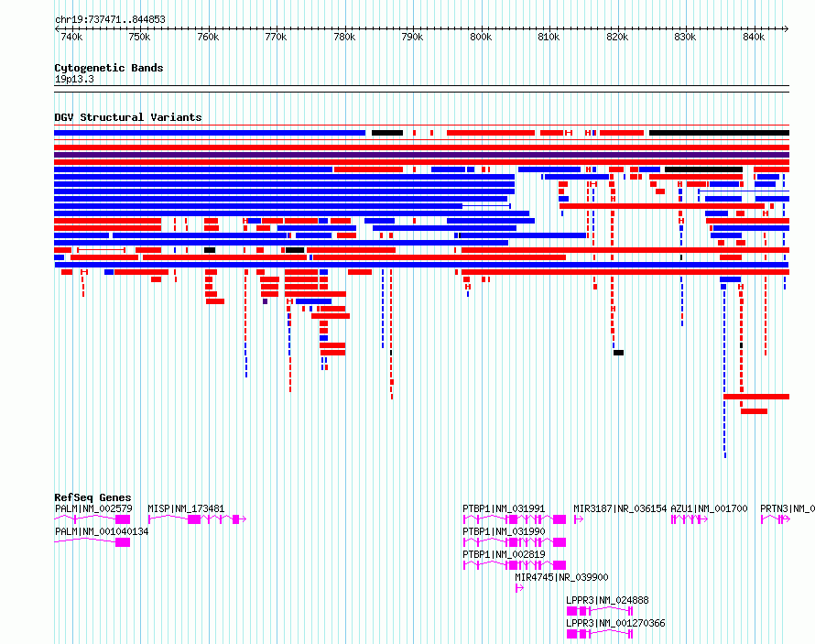Click the MIR4745 magenta arrow glyph

519,588
